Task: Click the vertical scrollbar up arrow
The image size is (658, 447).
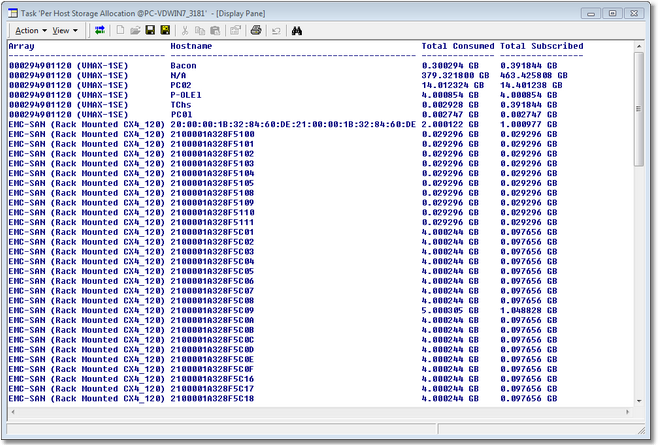Action: click(639, 46)
